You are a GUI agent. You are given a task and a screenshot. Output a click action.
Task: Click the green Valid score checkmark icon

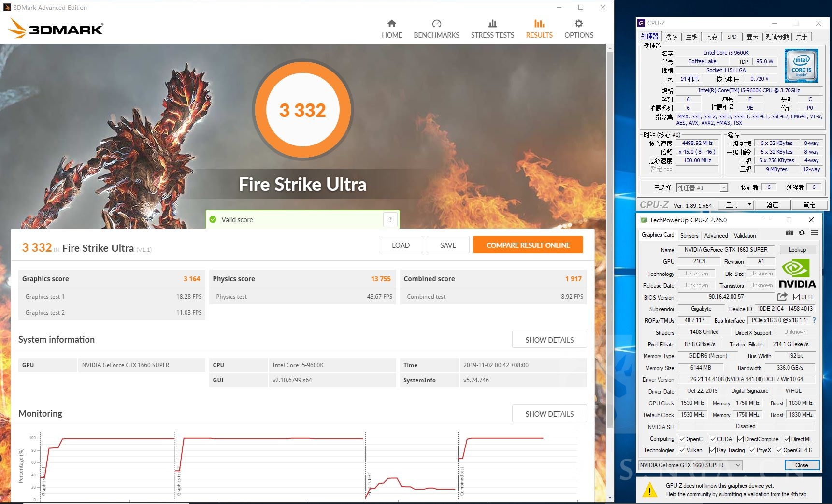213,219
